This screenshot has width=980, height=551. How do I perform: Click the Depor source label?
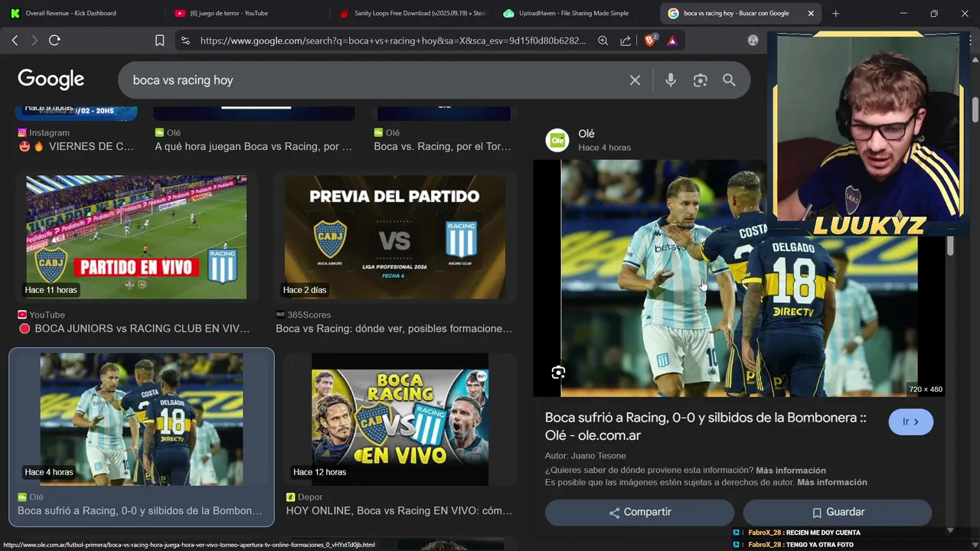click(x=310, y=497)
